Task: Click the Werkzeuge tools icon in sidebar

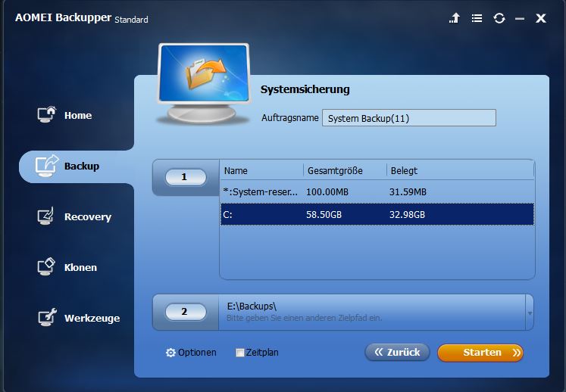Action: (x=47, y=317)
